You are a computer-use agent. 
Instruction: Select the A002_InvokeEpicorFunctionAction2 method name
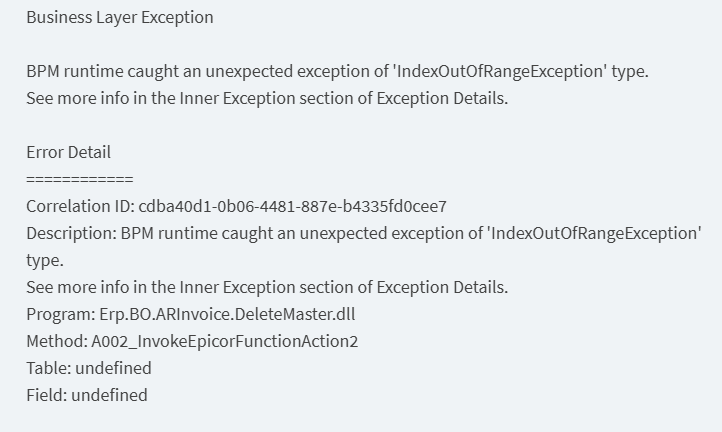[224, 341]
